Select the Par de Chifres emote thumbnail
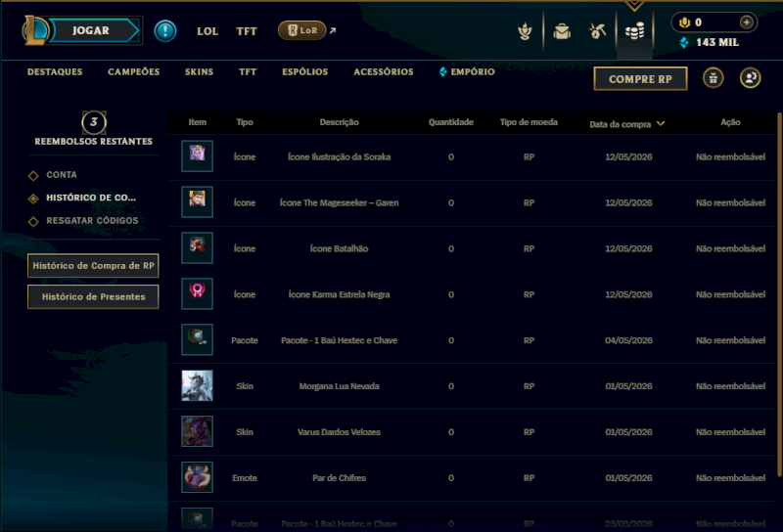Screen dimensions: 783x532 pyautogui.click(x=198, y=477)
